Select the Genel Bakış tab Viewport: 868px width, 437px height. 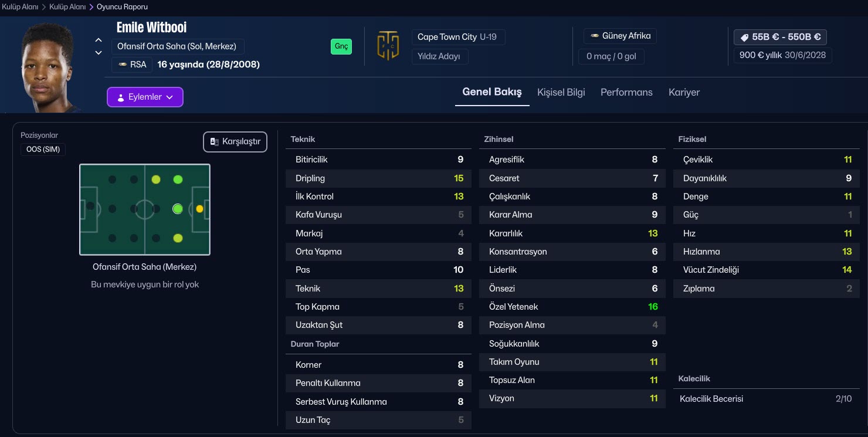[x=491, y=92]
